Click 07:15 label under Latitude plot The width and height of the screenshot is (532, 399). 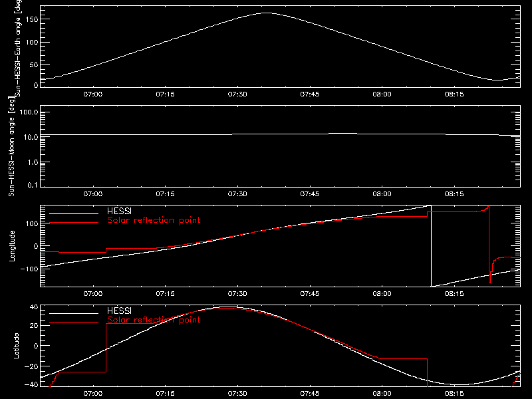[165, 393]
